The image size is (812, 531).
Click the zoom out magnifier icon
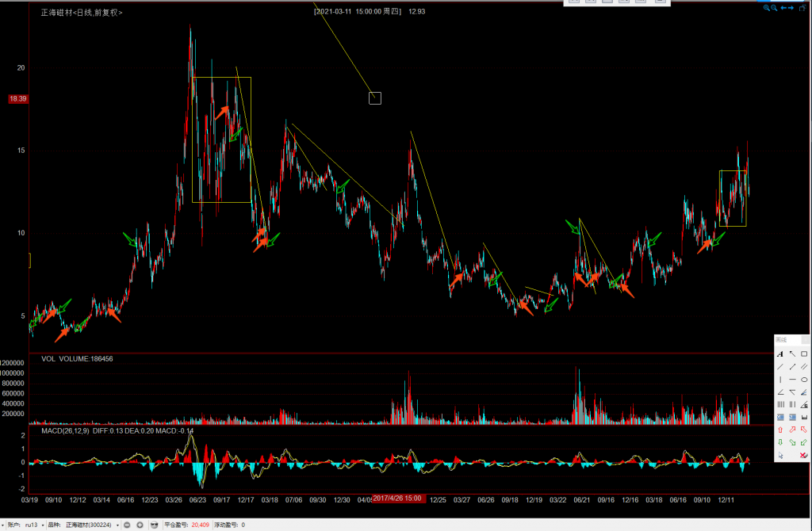(x=775, y=7)
